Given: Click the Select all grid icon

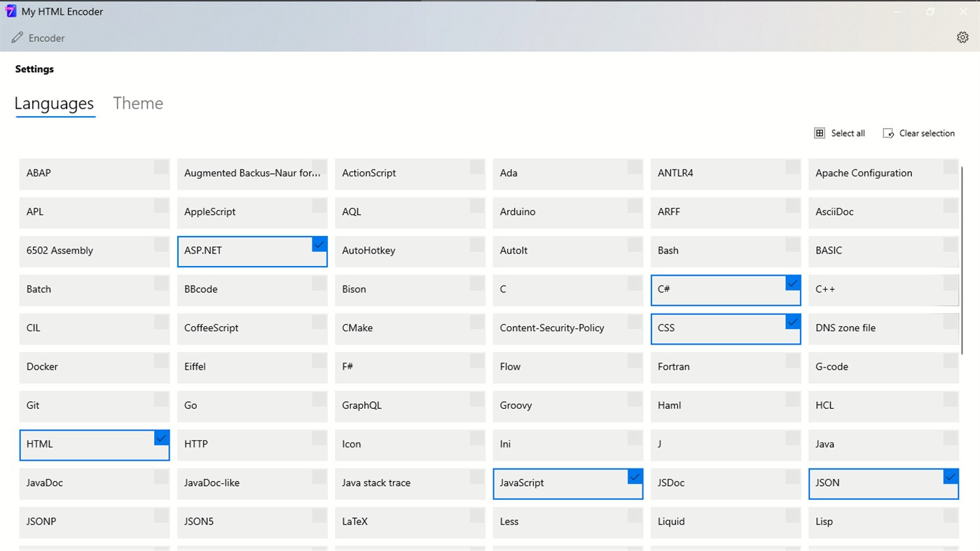Looking at the screenshot, I should (819, 133).
